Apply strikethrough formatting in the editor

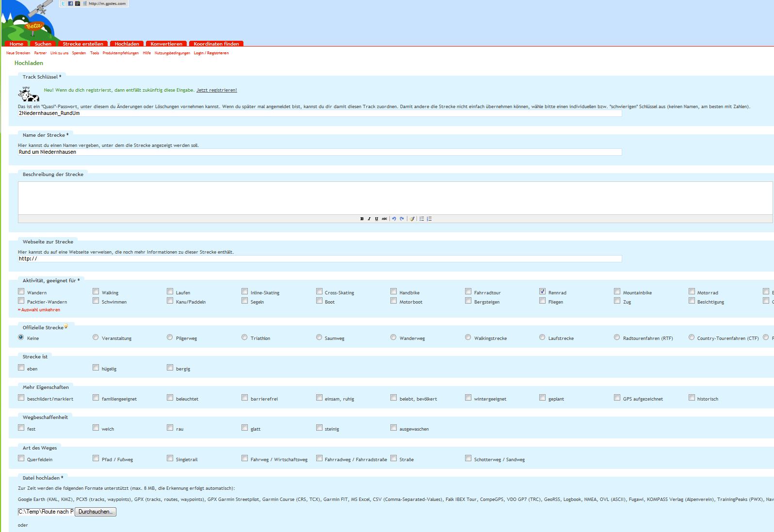pyautogui.click(x=384, y=219)
